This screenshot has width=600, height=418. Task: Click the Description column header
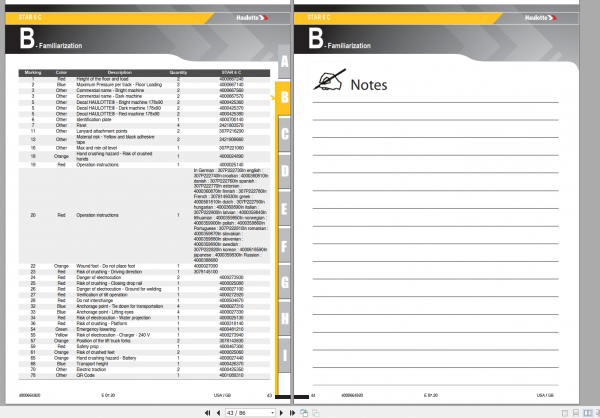tap(119, 73)
